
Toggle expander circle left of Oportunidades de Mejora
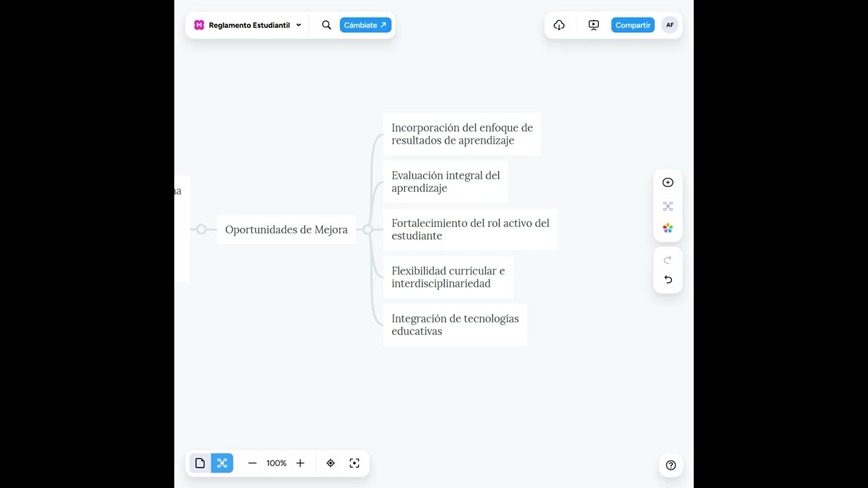201,230
